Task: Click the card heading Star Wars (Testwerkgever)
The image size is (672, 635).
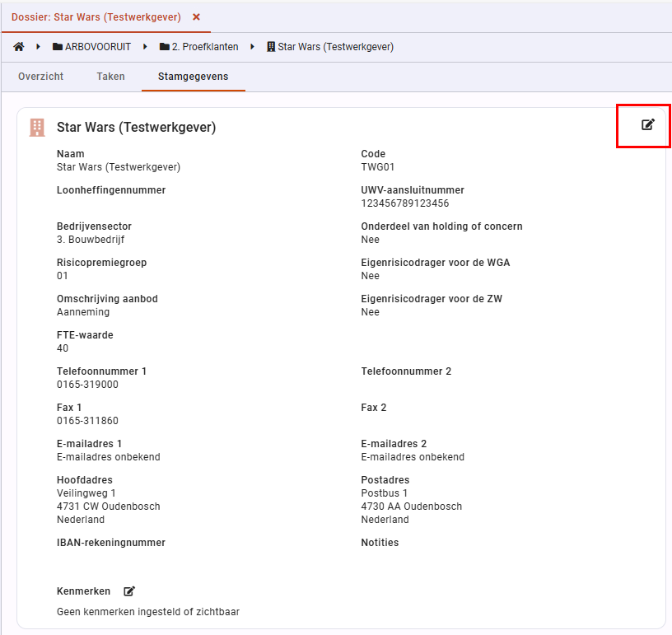Action: [136, 128]
